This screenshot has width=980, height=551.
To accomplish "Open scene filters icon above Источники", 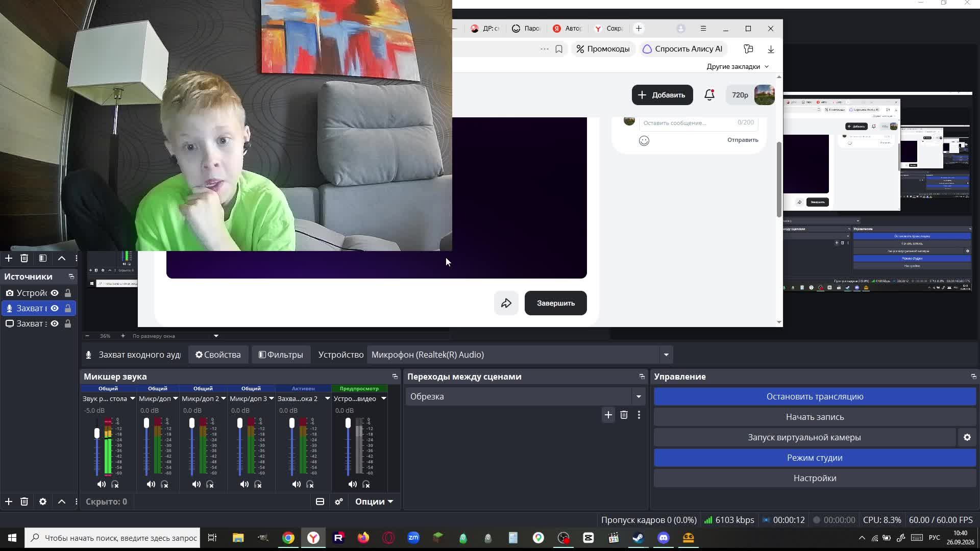I will pyautogui.click(x=43, y=258).
